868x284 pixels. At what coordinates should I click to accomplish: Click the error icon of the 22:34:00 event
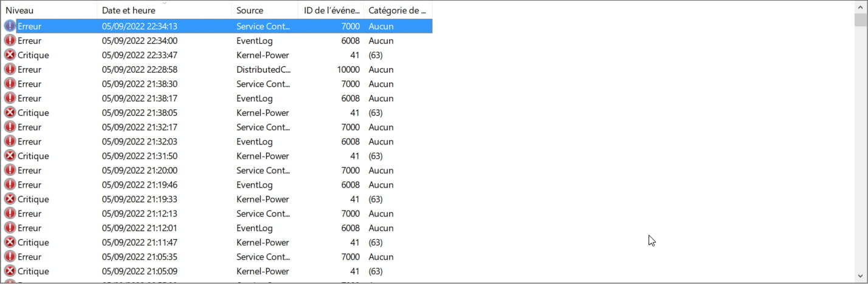tap(10, 41)
